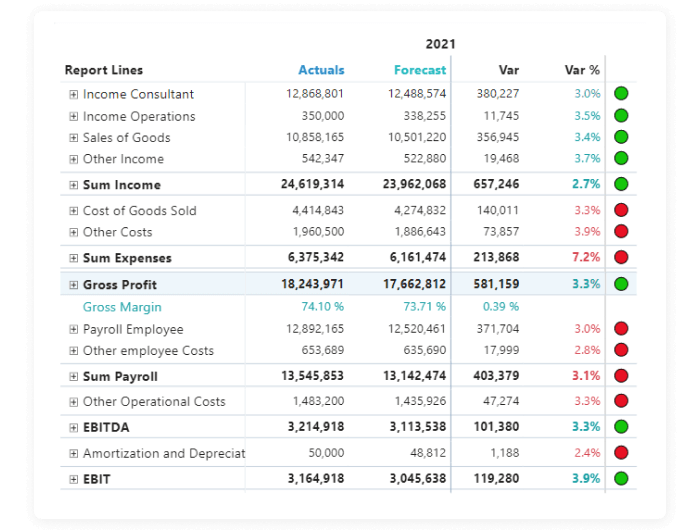
Task: Expand the EBIT row
Action: pyautogui.click(x=74, y=479)
